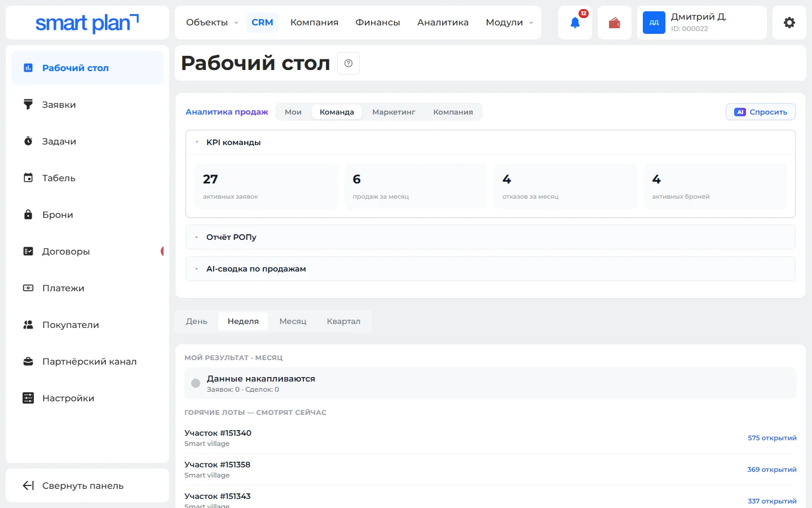Viewport: 812px width, 508px height.
Task: Click the Заявки funnel icon
Action: coord(28,104)
